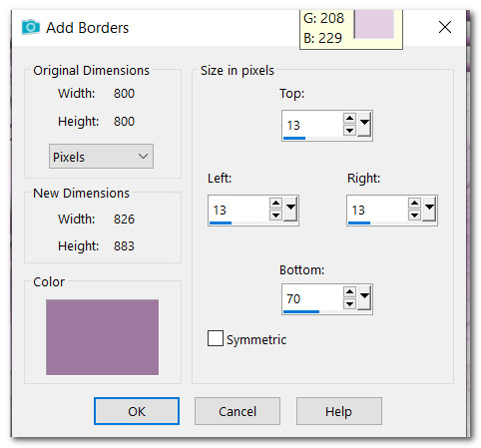Open the Right value slider dropdown
This screenshot has height=448, width=481.
[x=429, y=209]
